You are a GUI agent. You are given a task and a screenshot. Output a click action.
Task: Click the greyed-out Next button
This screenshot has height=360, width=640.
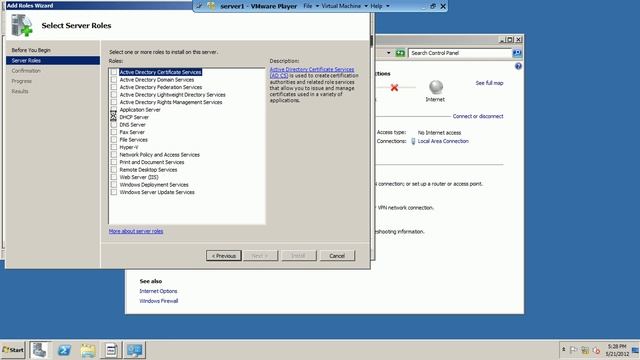point(260,256)
